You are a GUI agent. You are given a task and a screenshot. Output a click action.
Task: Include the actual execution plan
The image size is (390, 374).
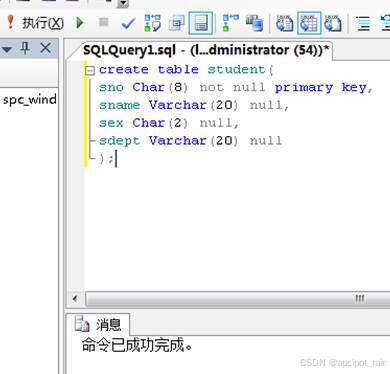[x=231, y=23]
